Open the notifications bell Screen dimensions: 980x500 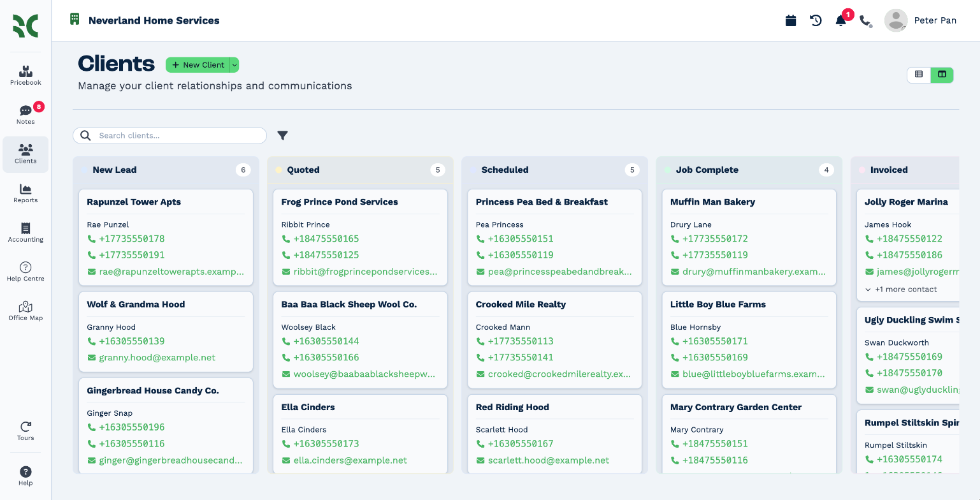click(841, 20)
